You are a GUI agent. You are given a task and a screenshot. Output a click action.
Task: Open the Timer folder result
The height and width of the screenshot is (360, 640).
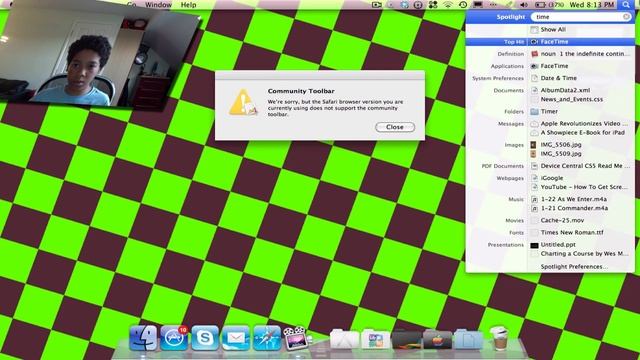coord(544,111)
